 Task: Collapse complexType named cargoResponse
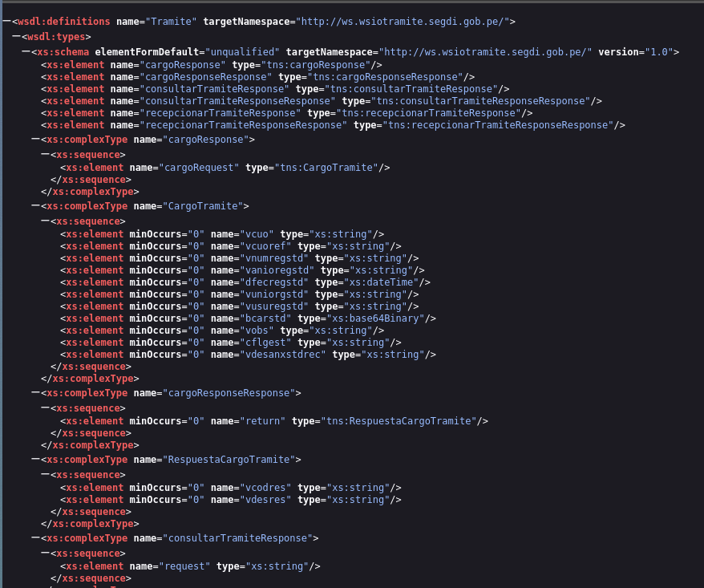coord(35,139)
